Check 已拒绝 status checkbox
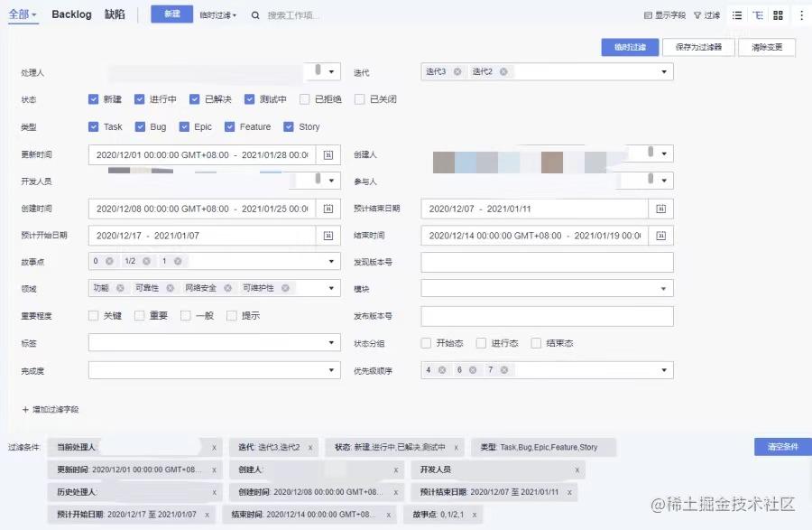812x530 pixels. click(x=305, y=99)
